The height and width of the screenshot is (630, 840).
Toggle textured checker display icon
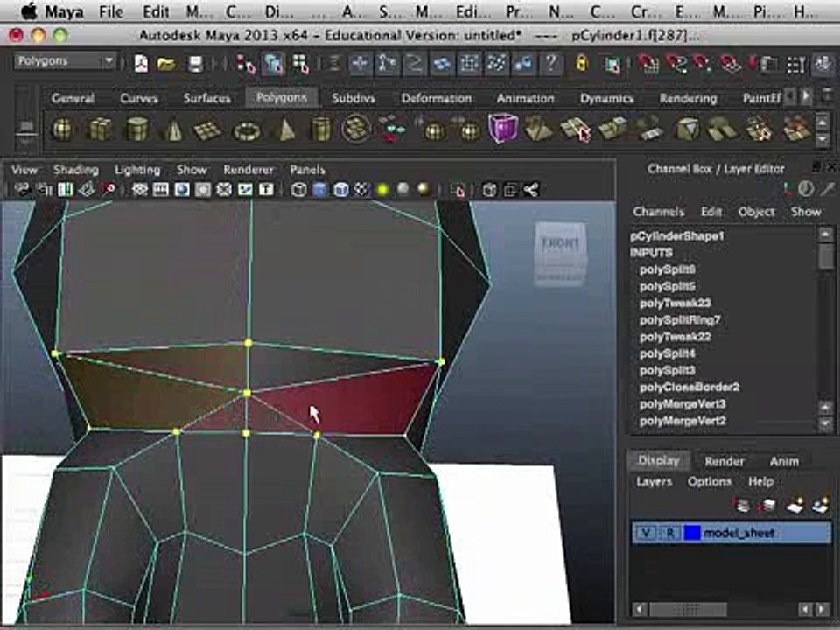click(x=361, y=190)
